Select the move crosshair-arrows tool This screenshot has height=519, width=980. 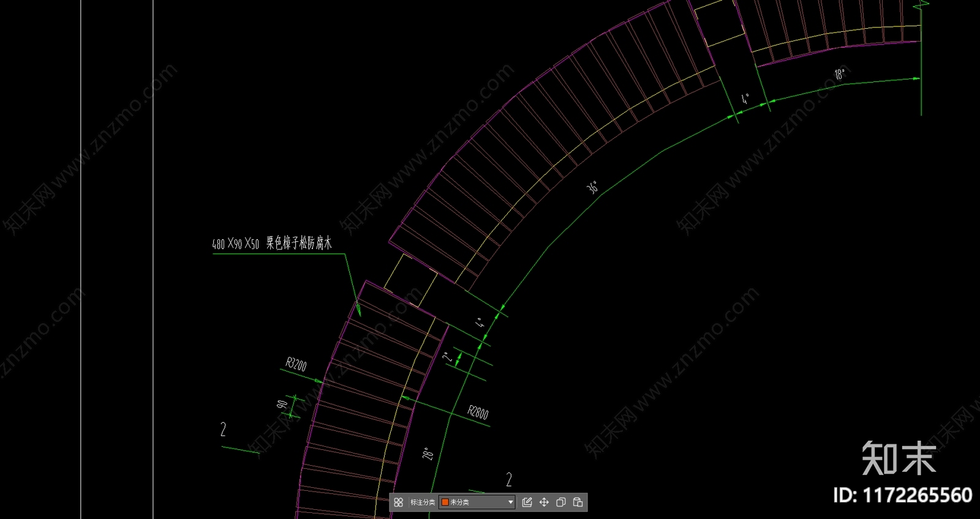coord(544,502)
